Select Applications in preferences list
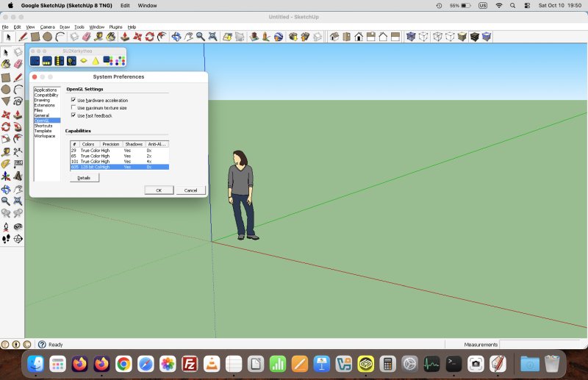Screen dimensions: 588x380 pyautogui.click(x=46, y=90)
